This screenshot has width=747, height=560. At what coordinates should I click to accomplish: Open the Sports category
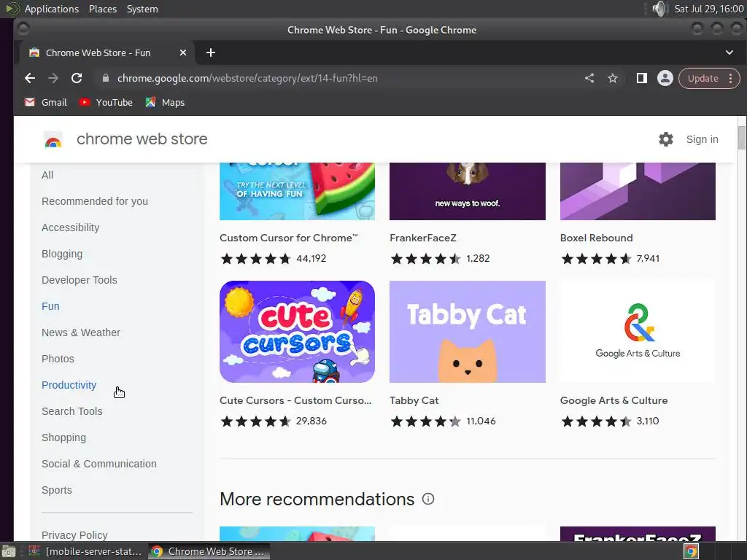[x=57, y=490]
